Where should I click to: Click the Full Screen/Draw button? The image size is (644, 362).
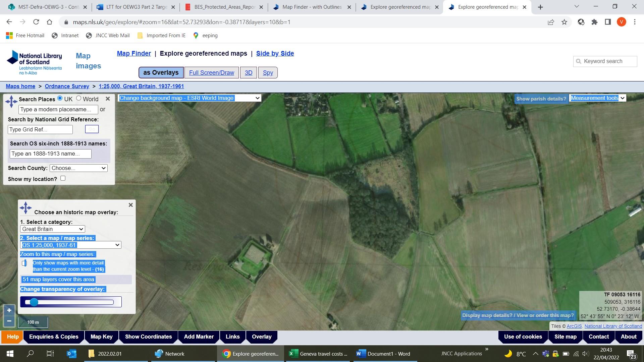pyautogui.click(x=211, y=73)
